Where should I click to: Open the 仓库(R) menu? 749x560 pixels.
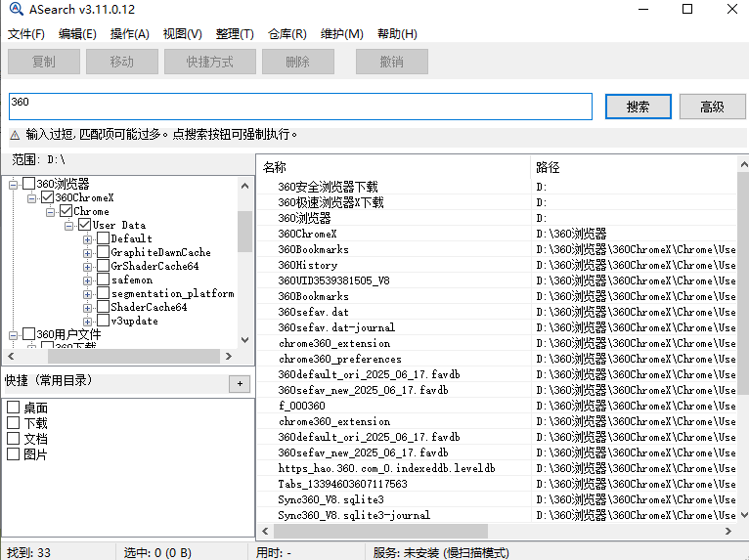click(287, 34)
